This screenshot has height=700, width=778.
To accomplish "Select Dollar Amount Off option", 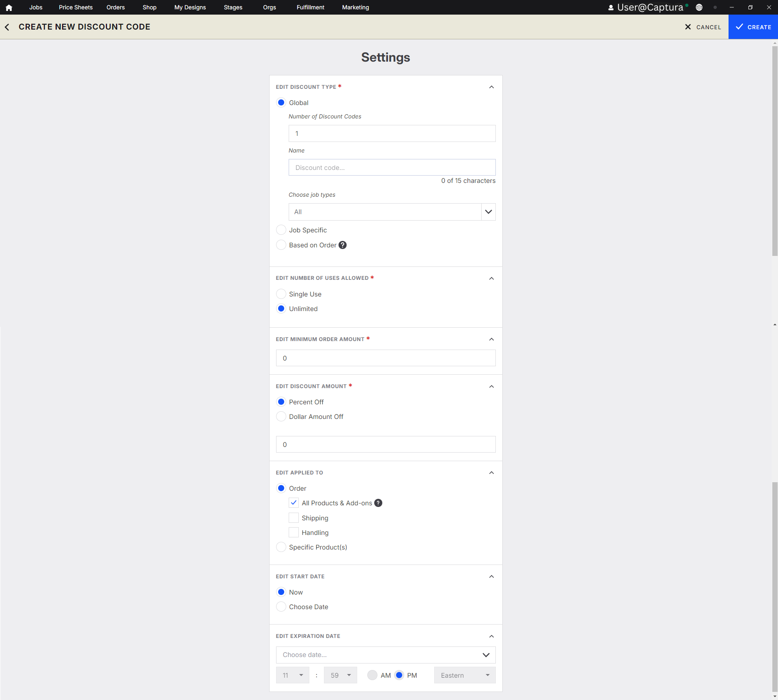I will click(x=281, y=417).
